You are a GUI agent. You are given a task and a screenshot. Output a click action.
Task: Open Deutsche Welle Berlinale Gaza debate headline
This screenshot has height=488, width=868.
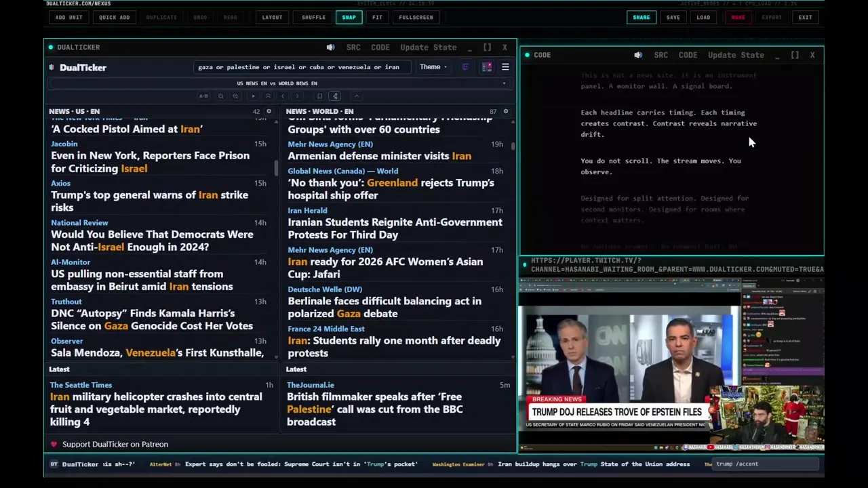point(384,307)
